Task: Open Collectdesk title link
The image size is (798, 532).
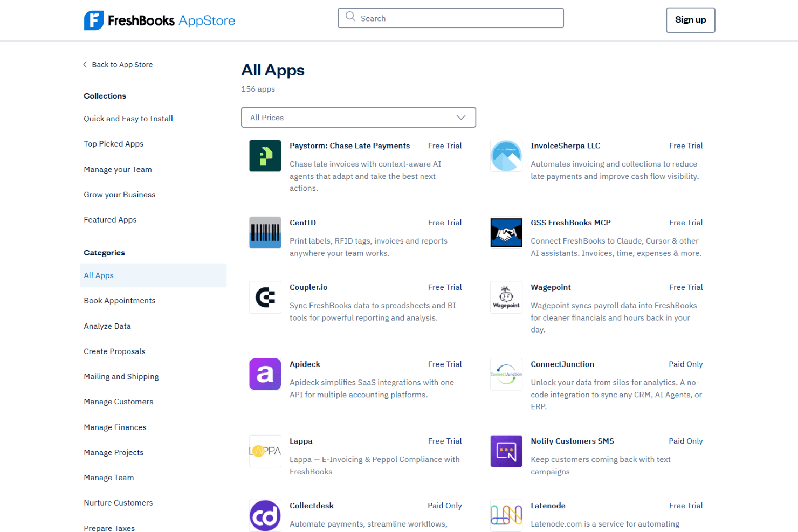Action: click(312, 506)
